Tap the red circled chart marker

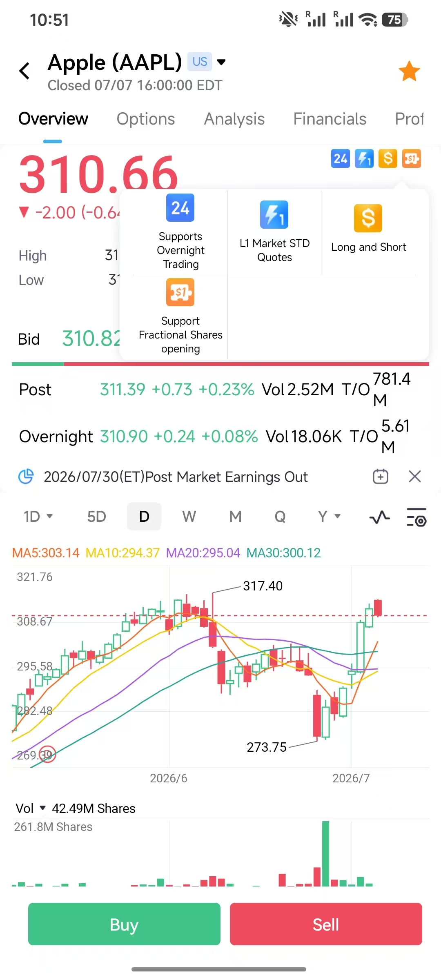(x=47, y=755)
